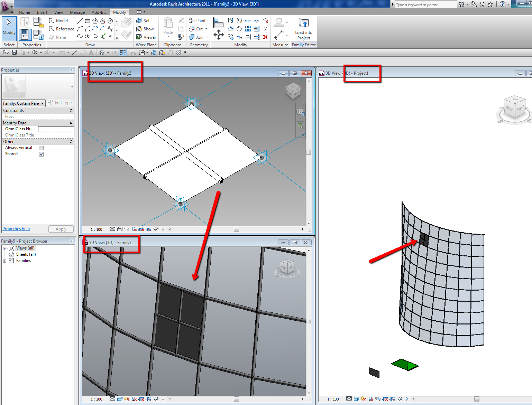Click the visual style icon in Family5 view bar
The width and height of the screenshot is (532, 405).
click(119, 229)
